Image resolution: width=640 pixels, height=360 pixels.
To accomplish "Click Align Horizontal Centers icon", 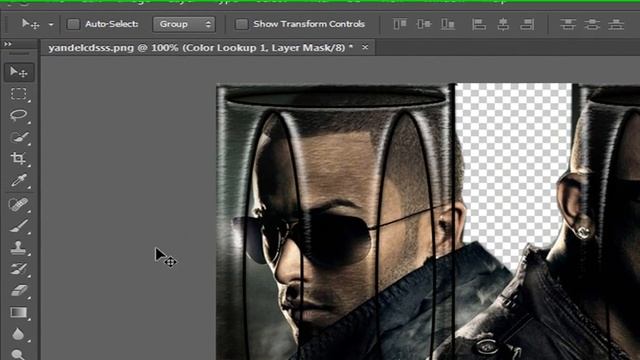I will tap(503, 24).
